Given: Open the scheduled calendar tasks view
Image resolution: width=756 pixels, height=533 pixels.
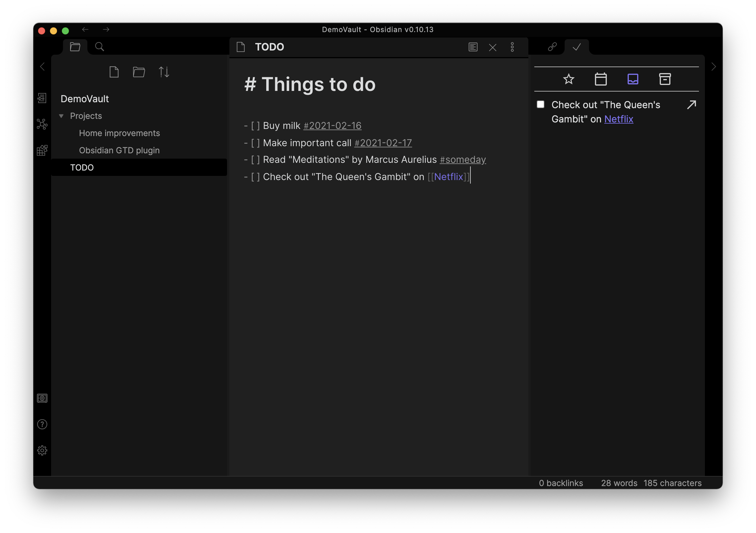Looking at the screenshot, I should pos(601,79).
